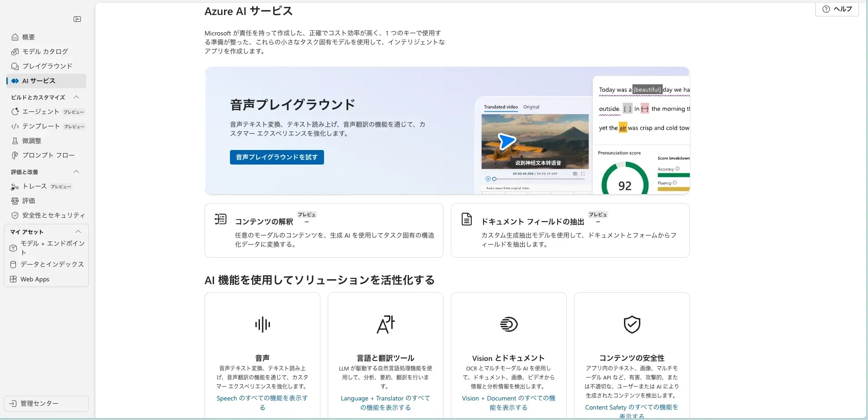Click the video progress slider handle
Viewport: 868px width, 420px height.
coord(494,179)
